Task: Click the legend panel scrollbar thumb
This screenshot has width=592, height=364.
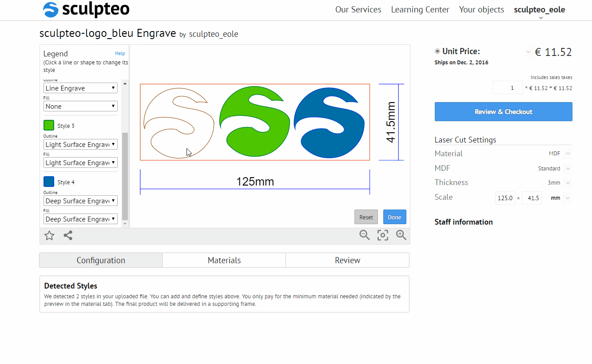Action: pos(125,176)
